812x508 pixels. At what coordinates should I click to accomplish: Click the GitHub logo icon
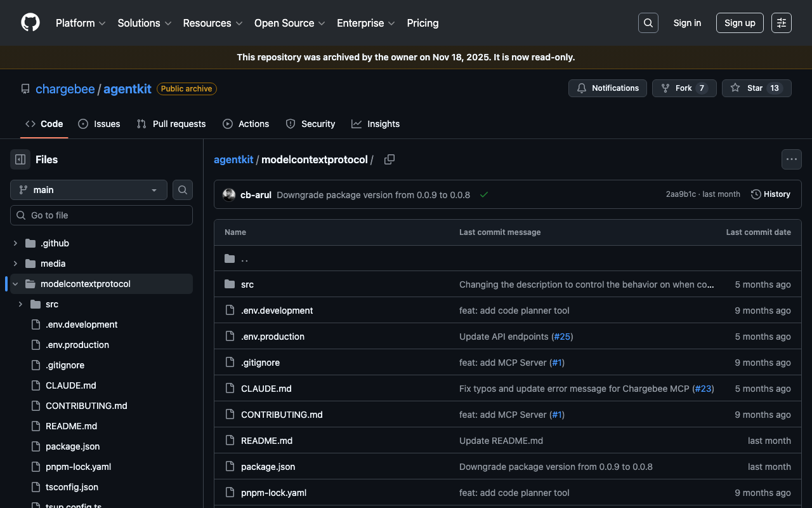30,23
